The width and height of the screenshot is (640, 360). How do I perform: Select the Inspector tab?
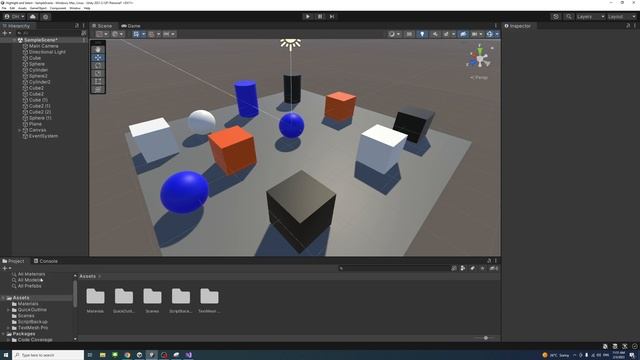(518, 26)
